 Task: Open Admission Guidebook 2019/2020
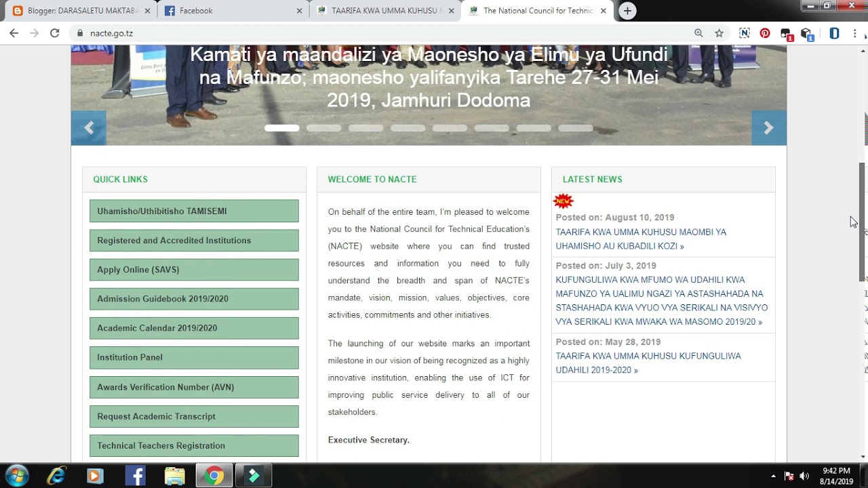(x=194, y=299)
